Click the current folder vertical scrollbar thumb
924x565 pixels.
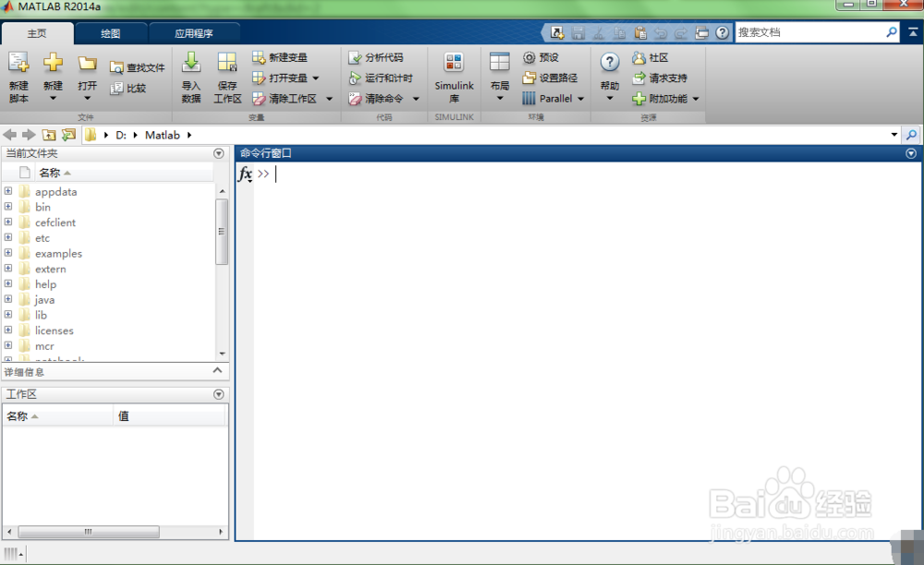coord(222,232)
